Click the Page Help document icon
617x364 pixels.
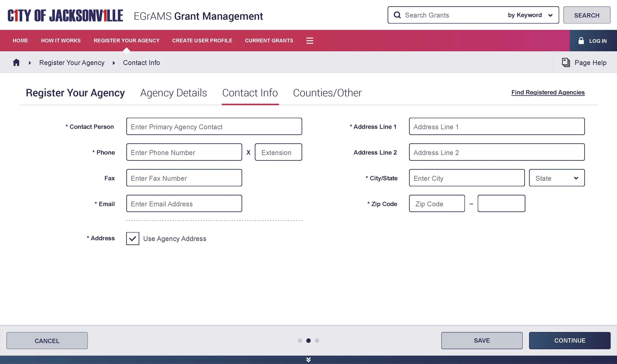[566, 62]
